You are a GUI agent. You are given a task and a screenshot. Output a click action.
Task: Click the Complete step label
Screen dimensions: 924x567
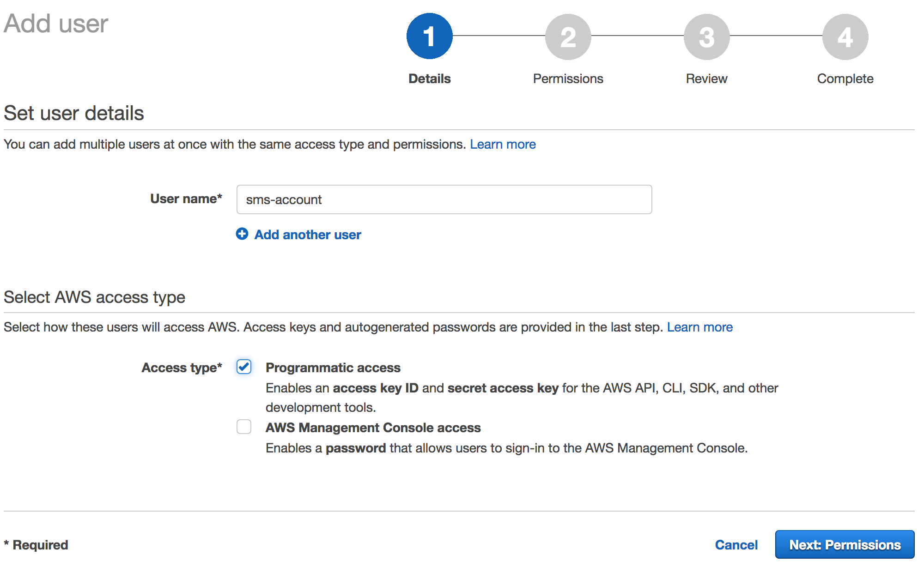pyautogui.click(x=845, y=78)
